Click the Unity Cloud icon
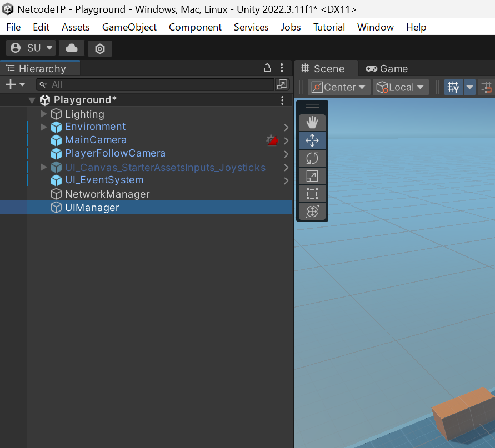This screenshot has width=495, height=448. click(72, 48)
